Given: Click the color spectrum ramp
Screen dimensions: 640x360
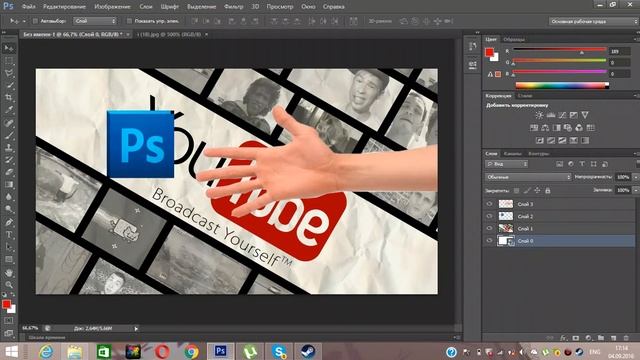Looking at the screenshot, I should [562, 85].
